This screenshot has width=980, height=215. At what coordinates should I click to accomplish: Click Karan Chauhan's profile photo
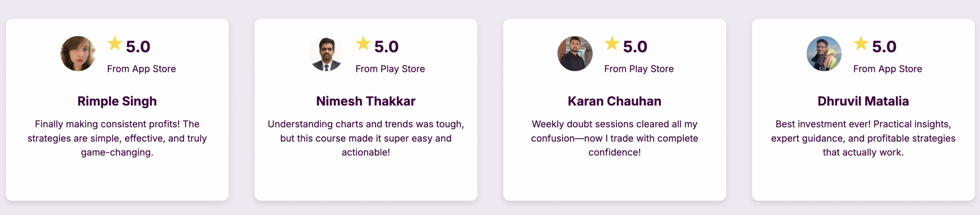[575, 54]
